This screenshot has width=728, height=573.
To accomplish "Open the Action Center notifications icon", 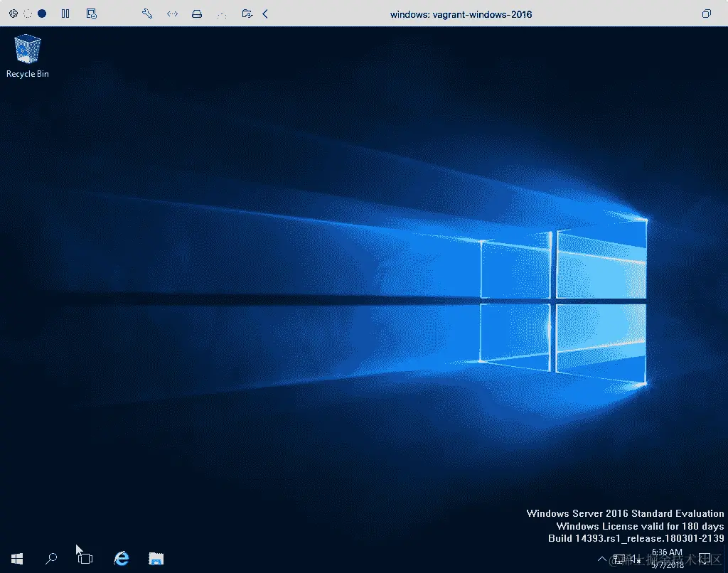I will click(705, 559).
